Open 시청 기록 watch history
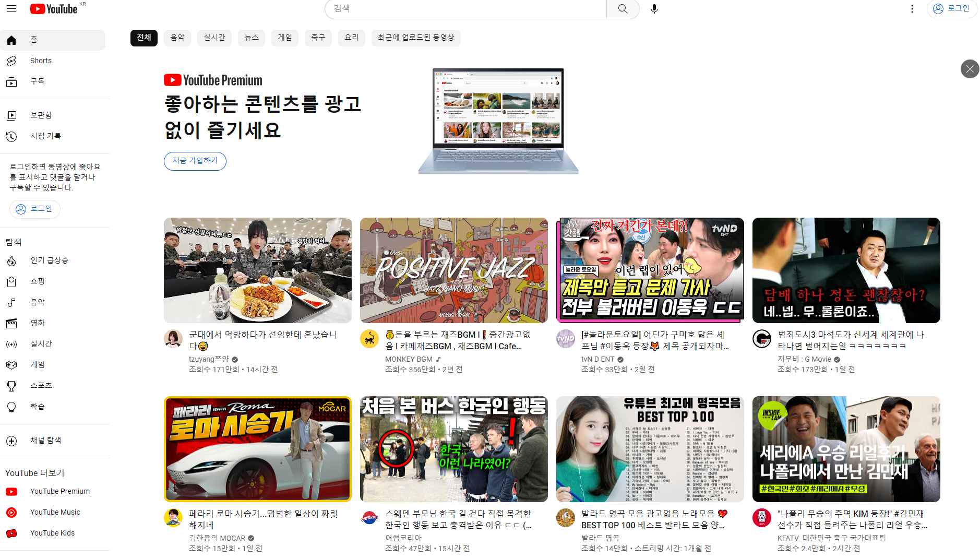Screen dimensions: 980x558 coord(45,136)
